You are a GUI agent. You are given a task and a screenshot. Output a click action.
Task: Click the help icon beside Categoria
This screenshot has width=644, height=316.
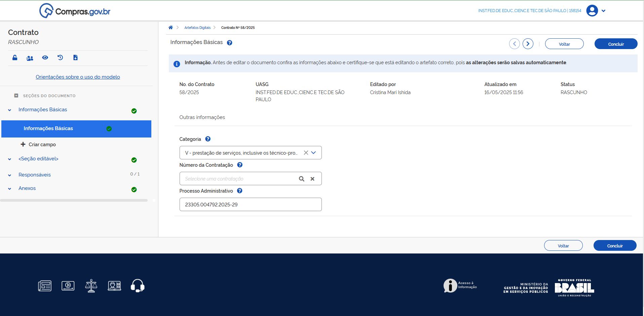208,139
